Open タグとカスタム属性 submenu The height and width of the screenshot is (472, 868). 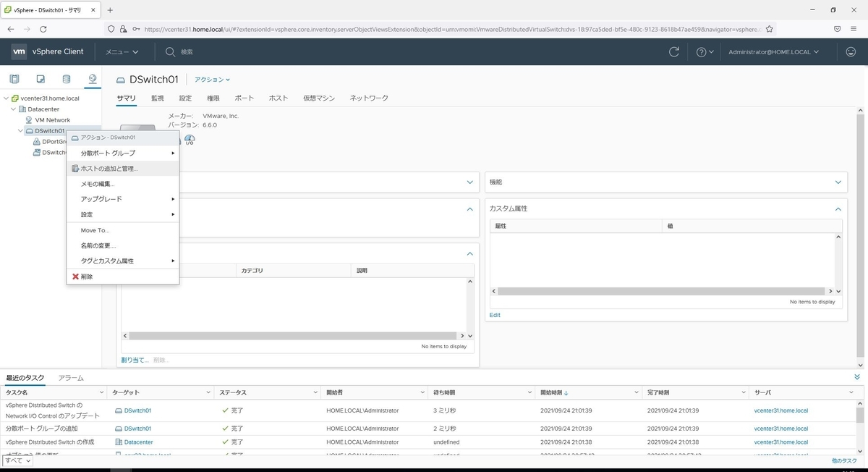(x=123, y=261)
